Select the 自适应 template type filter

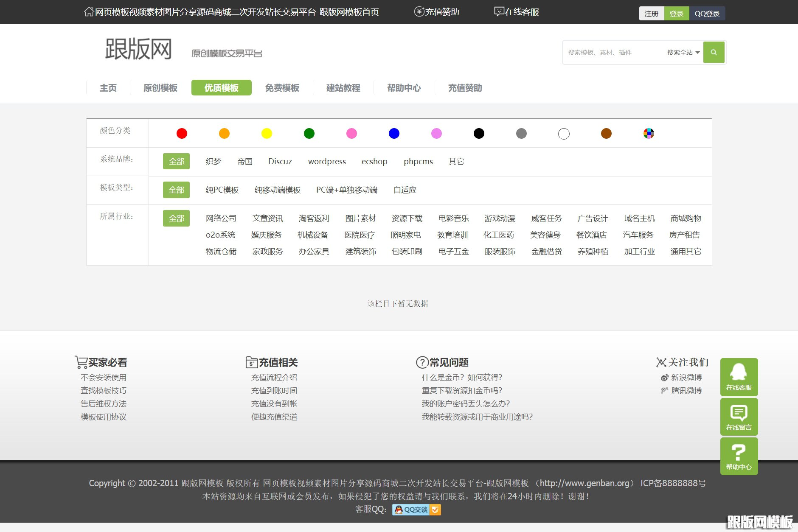point(404,190)
